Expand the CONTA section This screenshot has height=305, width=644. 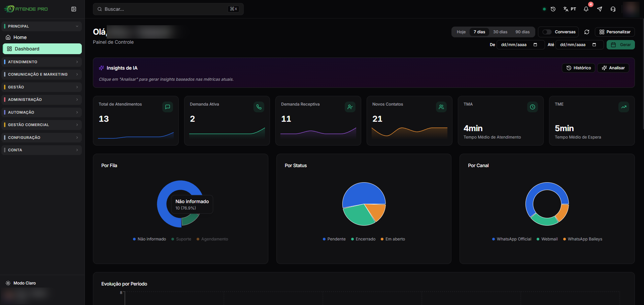[x=42, y=150]
